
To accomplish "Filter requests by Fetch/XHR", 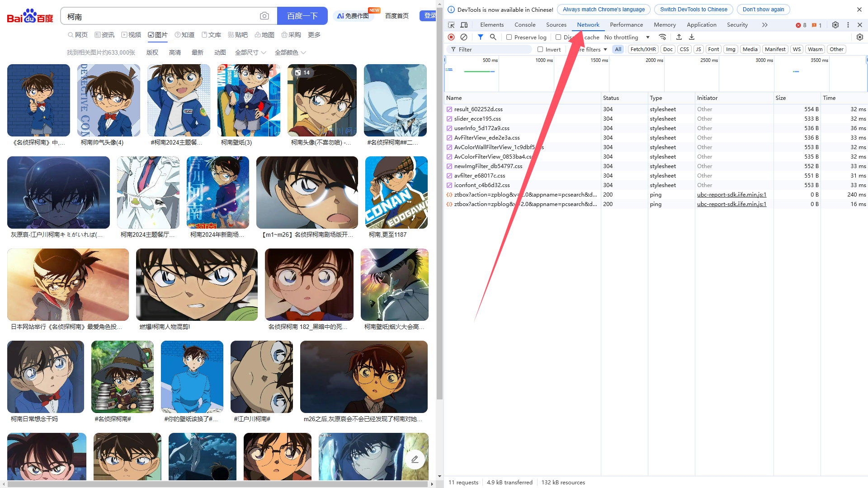I will click(x=643, y=49).
